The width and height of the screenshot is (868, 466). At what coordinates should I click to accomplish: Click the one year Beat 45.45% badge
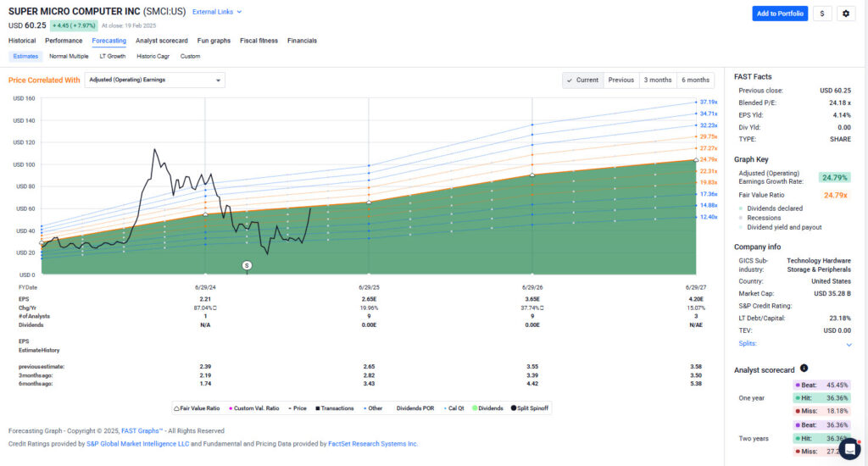821,386
